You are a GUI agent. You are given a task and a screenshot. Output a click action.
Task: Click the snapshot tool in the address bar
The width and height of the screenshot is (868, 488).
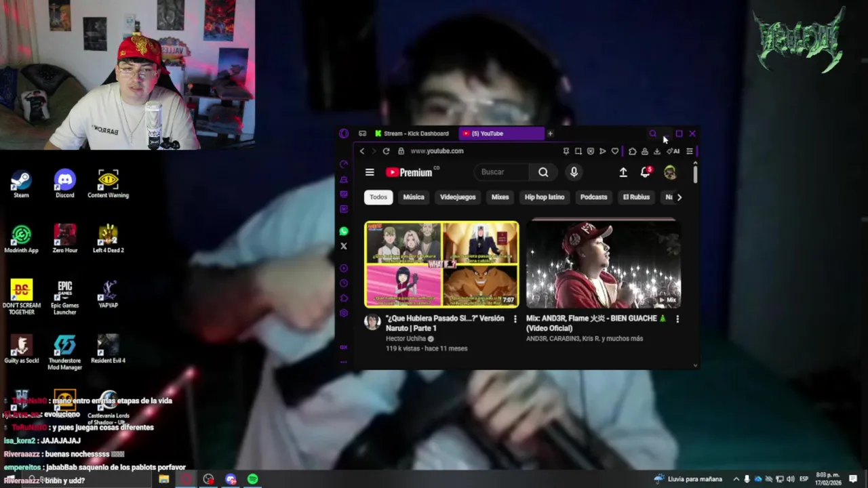point(578,151)
